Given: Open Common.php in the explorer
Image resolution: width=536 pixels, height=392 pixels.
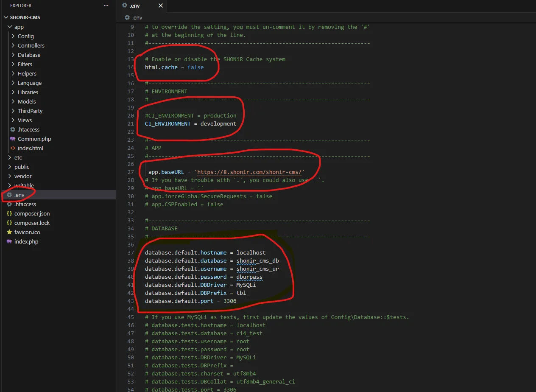Looking at the screenshot, I should click(34, 139).
